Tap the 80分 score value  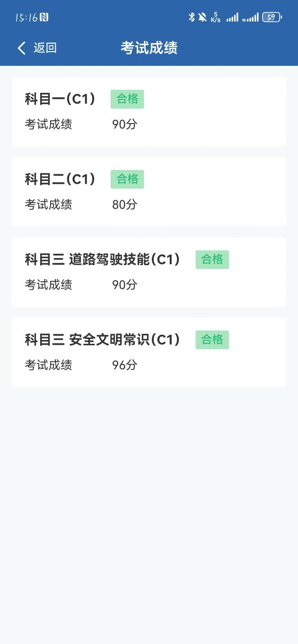coord(124,205)
